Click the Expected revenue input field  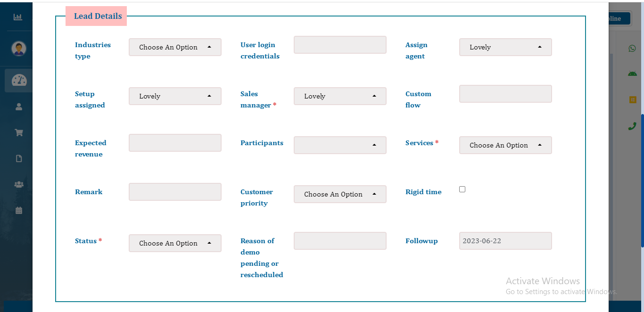pyautogui.click(x=175, y=143)
